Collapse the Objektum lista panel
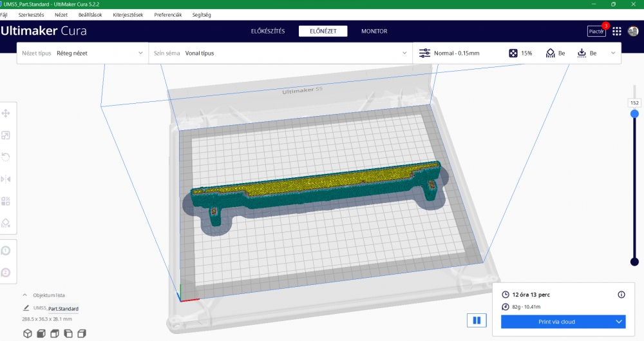 (x=25, y=295)
